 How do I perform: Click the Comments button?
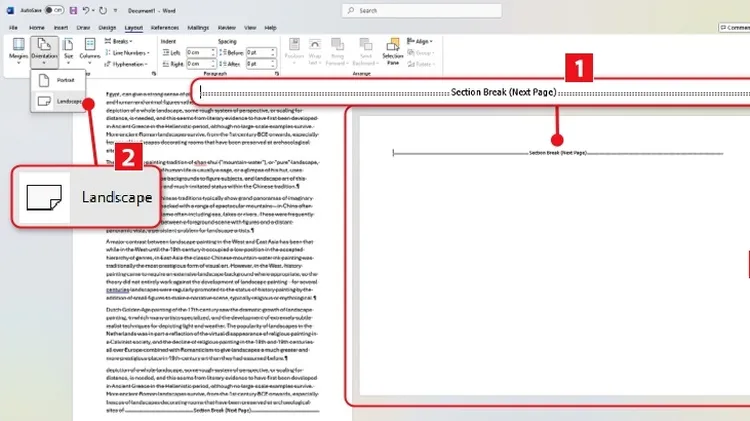click(x=732, y=29)
